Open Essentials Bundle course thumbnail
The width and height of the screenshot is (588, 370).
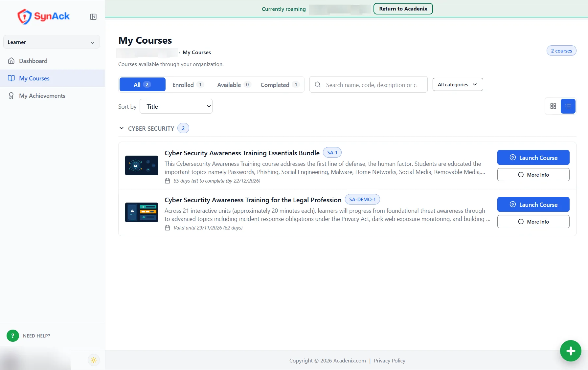point(142,165)
